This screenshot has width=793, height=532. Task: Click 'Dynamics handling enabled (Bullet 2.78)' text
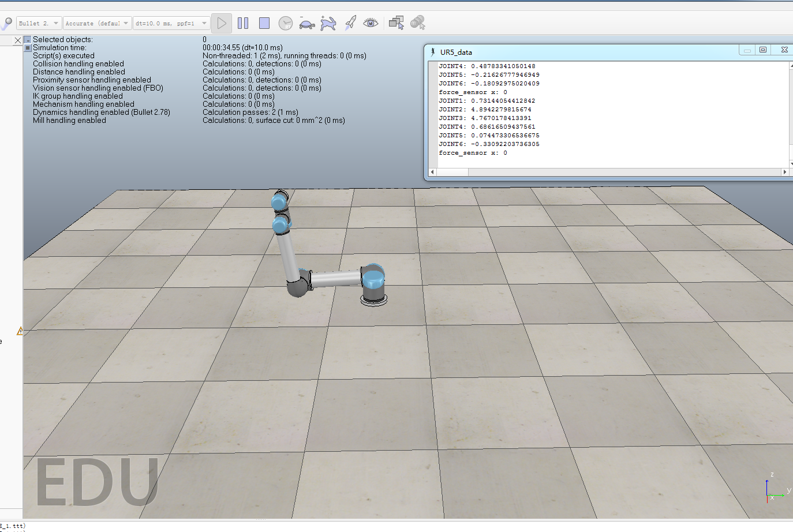(102, 113)
